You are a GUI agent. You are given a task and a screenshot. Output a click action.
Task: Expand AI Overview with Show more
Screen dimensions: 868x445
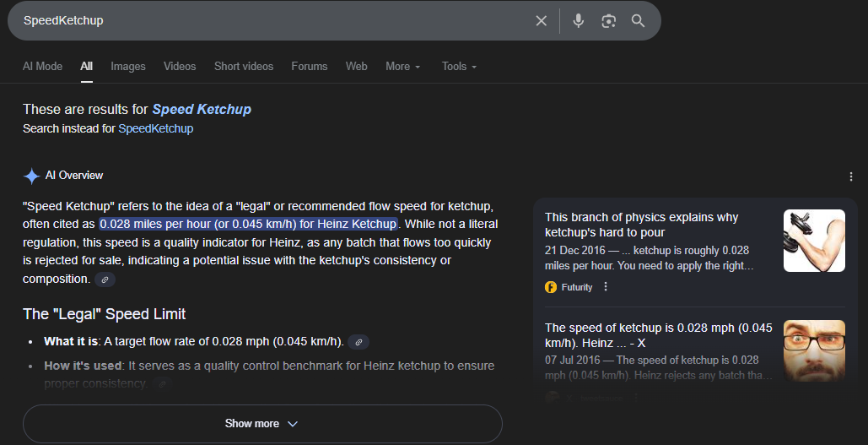click(261, 424)
